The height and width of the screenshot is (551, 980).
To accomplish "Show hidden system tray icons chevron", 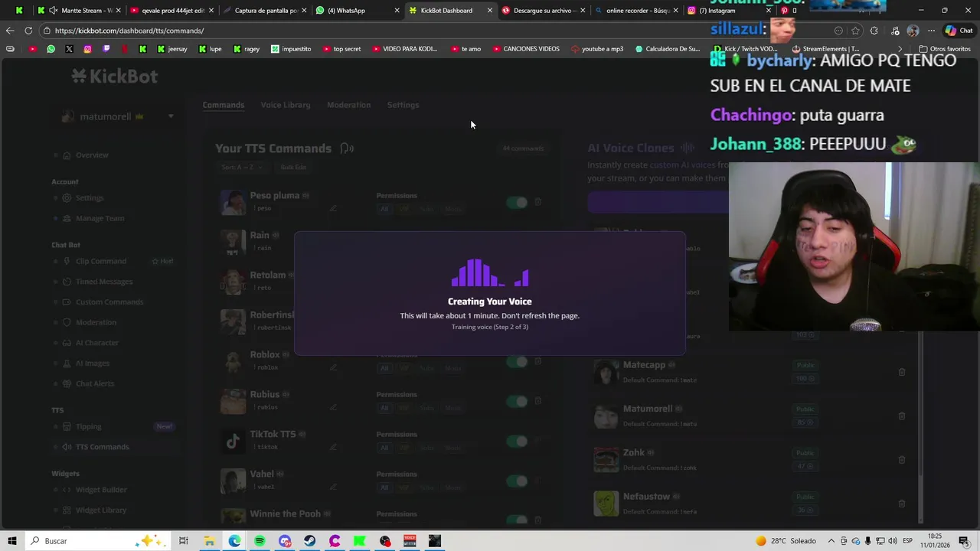I will [x=831, y=541].
